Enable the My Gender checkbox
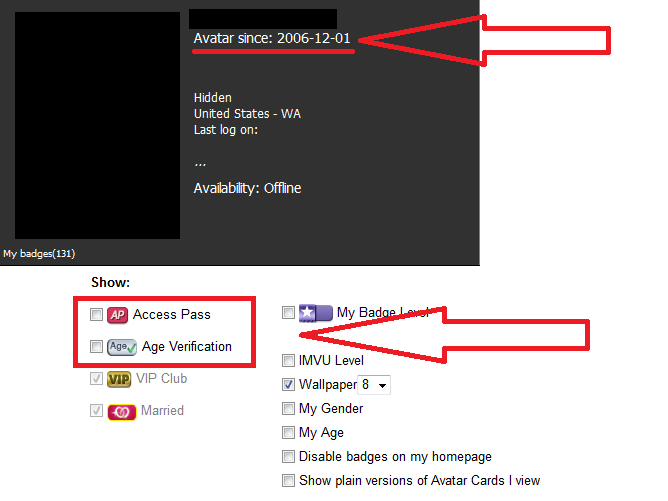668x501 pixels. tap(288, 409)
